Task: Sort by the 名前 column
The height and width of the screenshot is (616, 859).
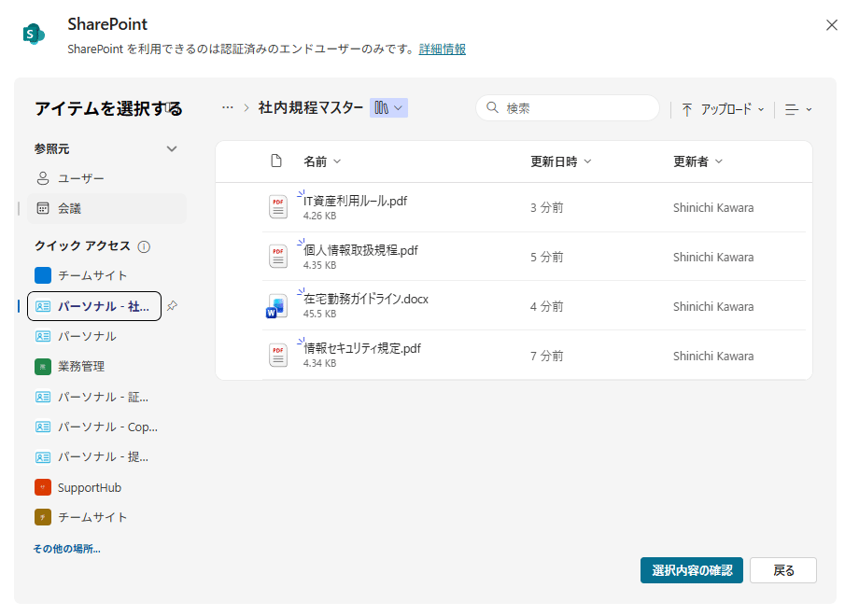Action: (x=322, y=161)
